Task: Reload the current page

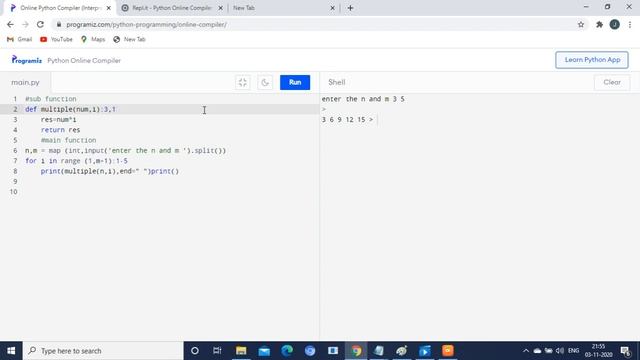Action: pyautogui.click(x=40, y=24)
